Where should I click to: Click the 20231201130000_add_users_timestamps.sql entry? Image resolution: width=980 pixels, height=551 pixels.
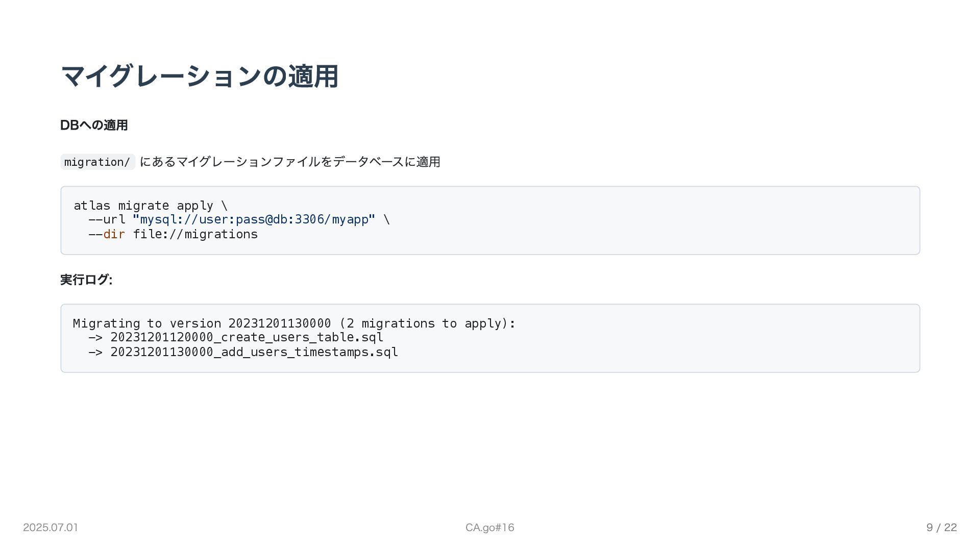click(254, 352)
